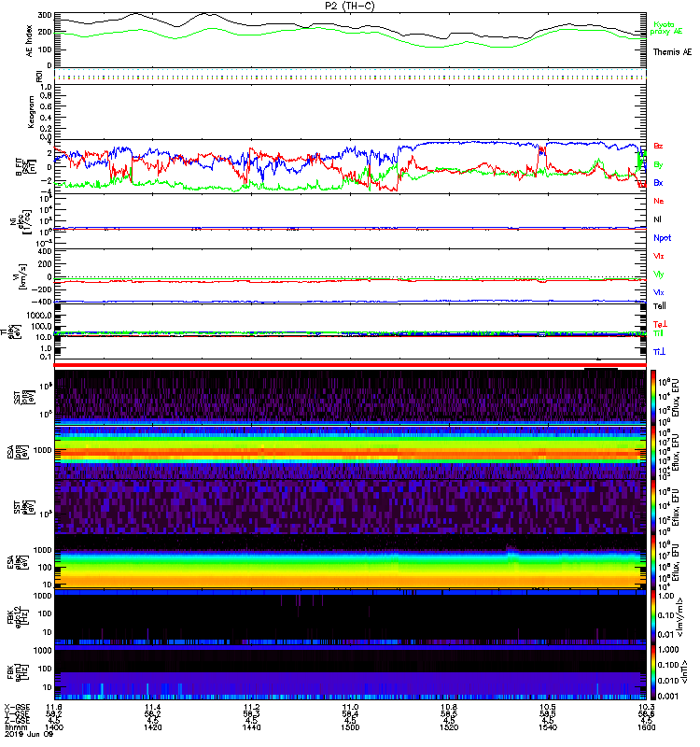Click the SST ion panel colorbar
Screen dimensions: 700x747
653,398
